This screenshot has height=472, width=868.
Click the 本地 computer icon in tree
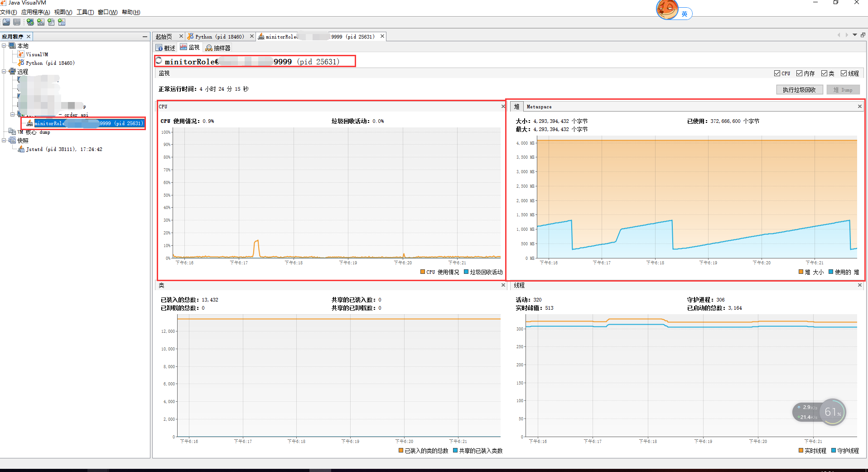click(12, 46)
